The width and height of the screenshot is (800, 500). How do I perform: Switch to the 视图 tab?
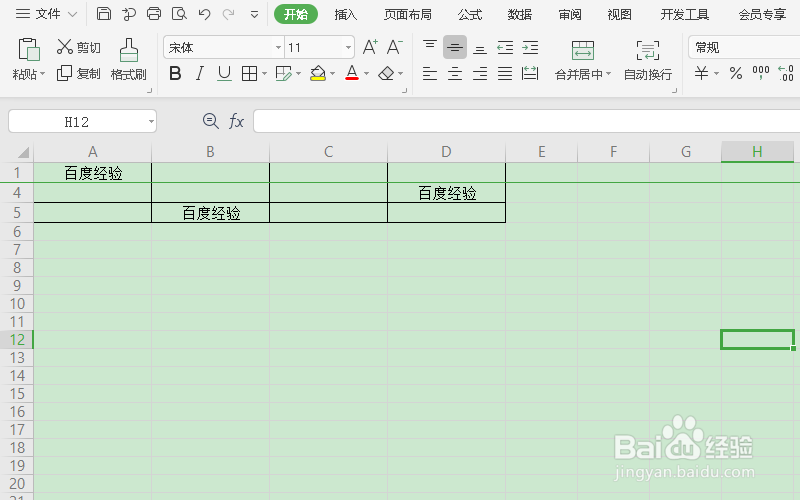pyautogui.click(x=620, y=14)
